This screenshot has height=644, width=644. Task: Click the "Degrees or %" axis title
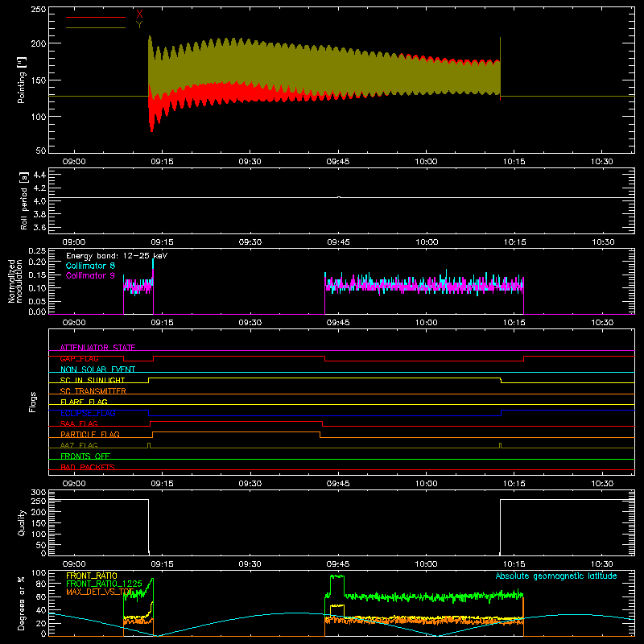[22, 603]
